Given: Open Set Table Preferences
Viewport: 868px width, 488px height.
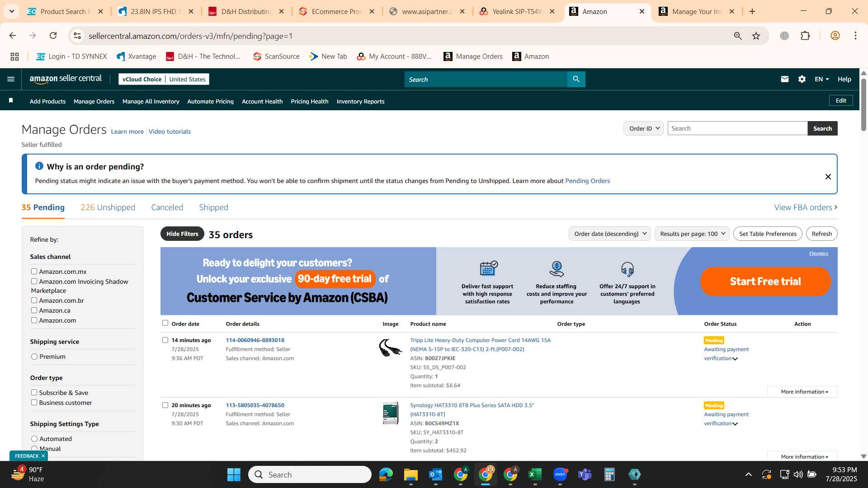Looking at the screenshot, I should point(768,234).
